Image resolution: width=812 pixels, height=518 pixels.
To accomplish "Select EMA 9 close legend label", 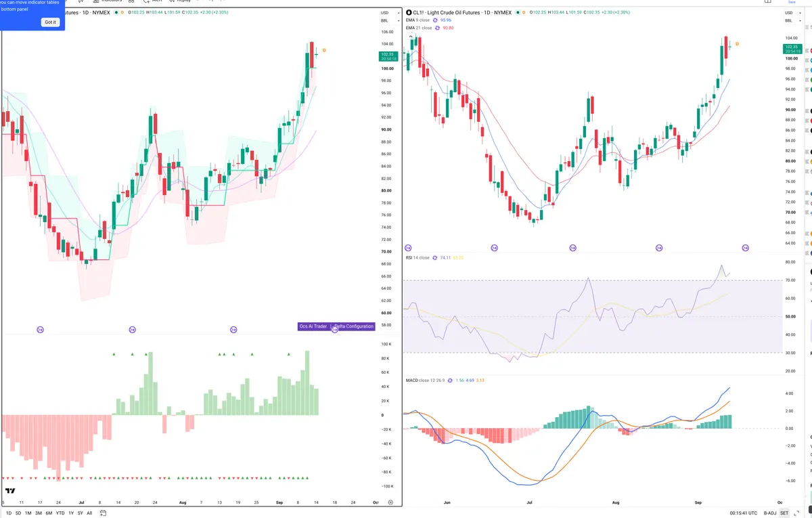I will pyautogui.click(x=418, y=20).
